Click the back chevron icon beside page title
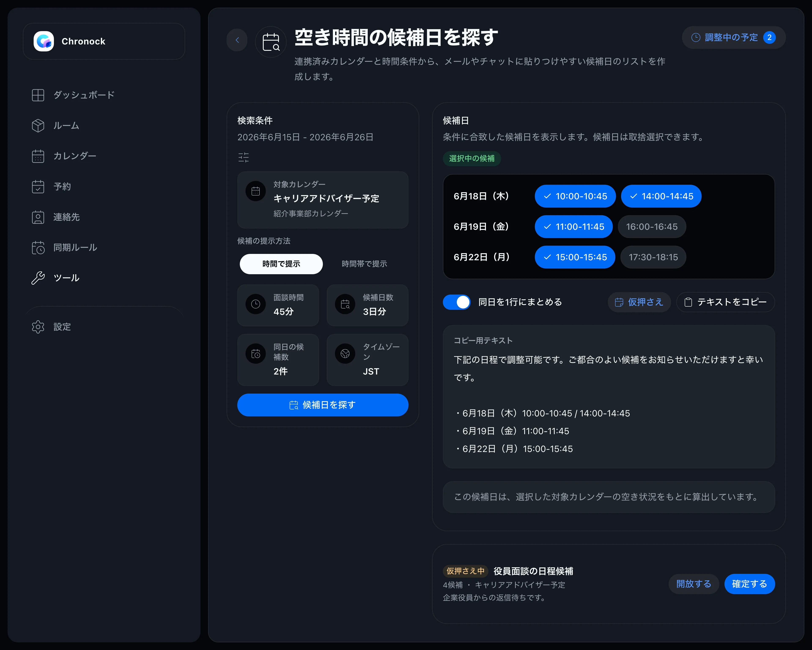Image resolution: width=812 pixels, height=650 pixels. tap(237, 40)
